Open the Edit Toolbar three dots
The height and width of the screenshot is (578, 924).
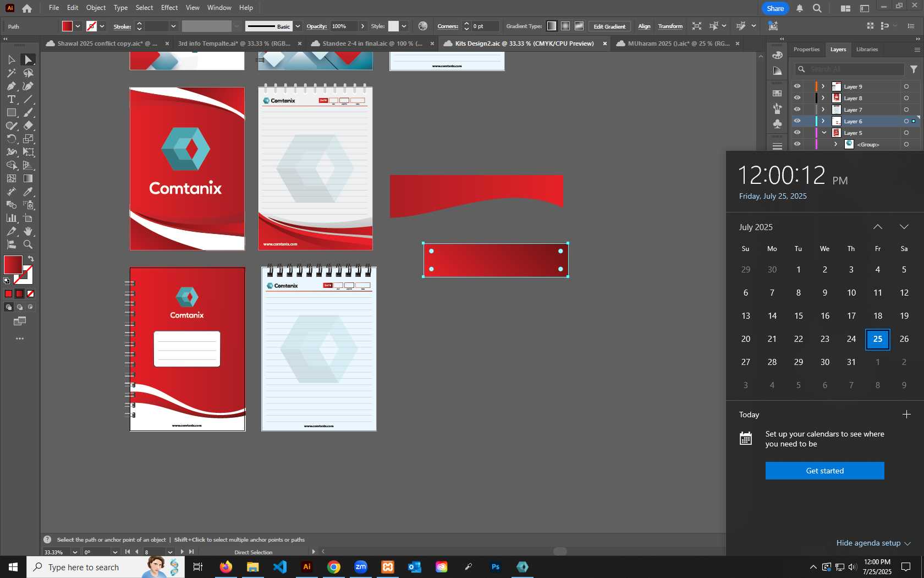point(20,339)
